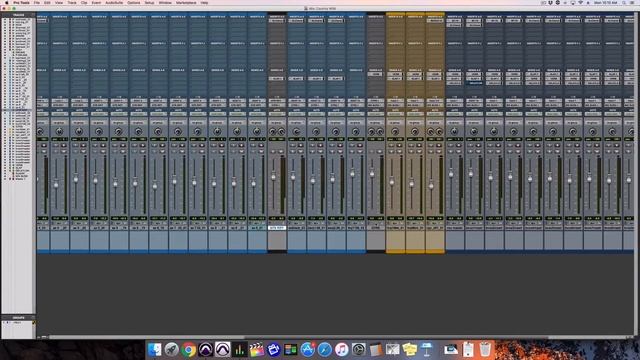Screen dimensions: 640x360
Task: Open the Marketplace menu
Action: (x=186, y=2)
